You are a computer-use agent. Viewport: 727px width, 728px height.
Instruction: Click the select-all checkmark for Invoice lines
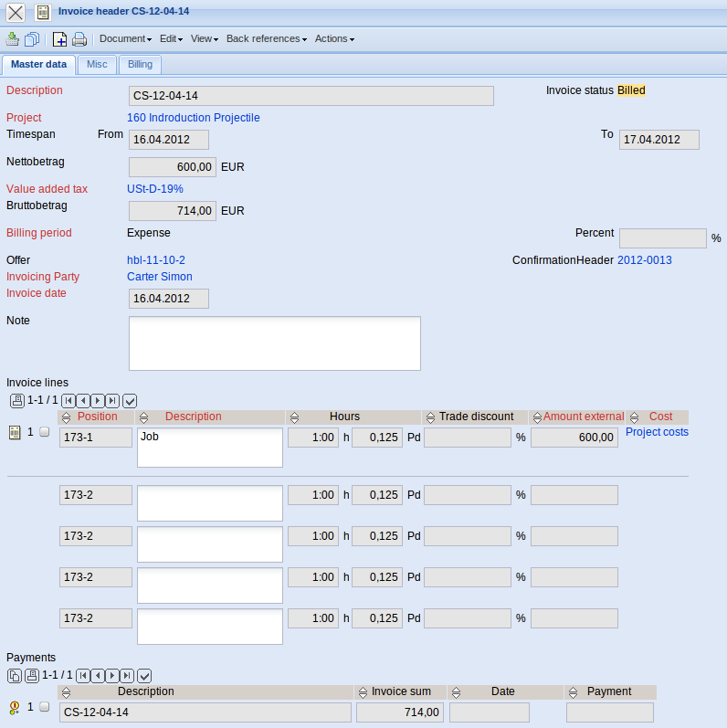click(x=130, y=400)
